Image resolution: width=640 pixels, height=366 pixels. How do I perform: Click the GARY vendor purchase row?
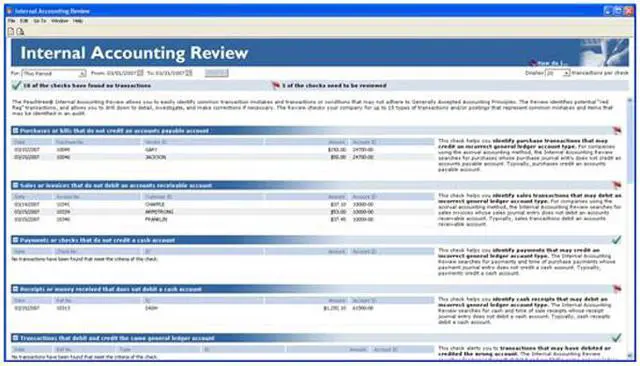pos(223,150)
